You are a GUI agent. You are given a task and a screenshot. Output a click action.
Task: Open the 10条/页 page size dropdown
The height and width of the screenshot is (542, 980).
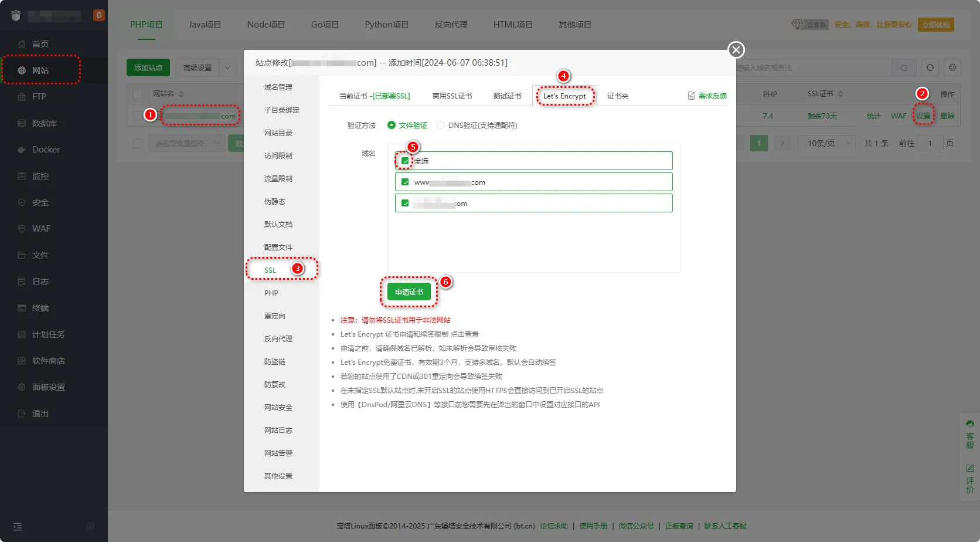click(x=826, y=143)
